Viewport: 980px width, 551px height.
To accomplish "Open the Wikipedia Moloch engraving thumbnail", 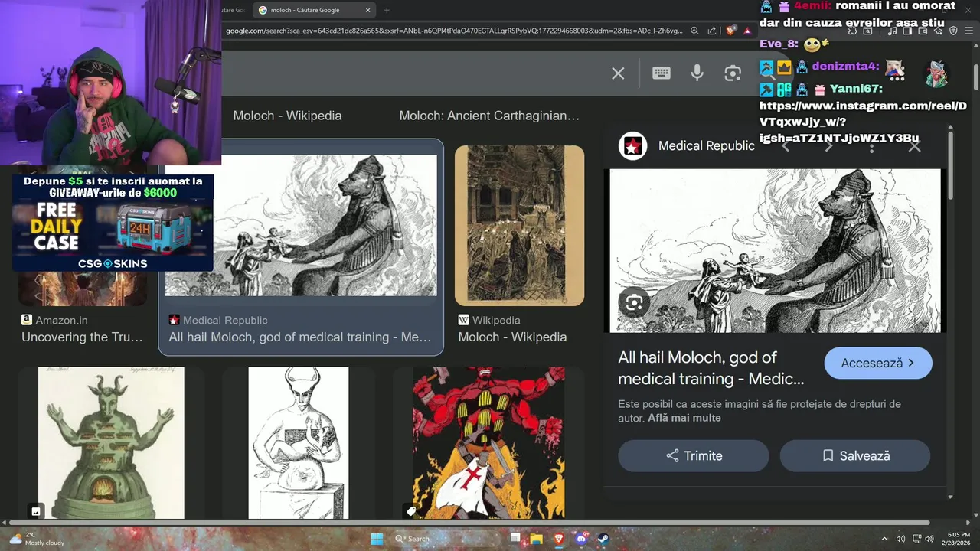I will tap(519, 226).
